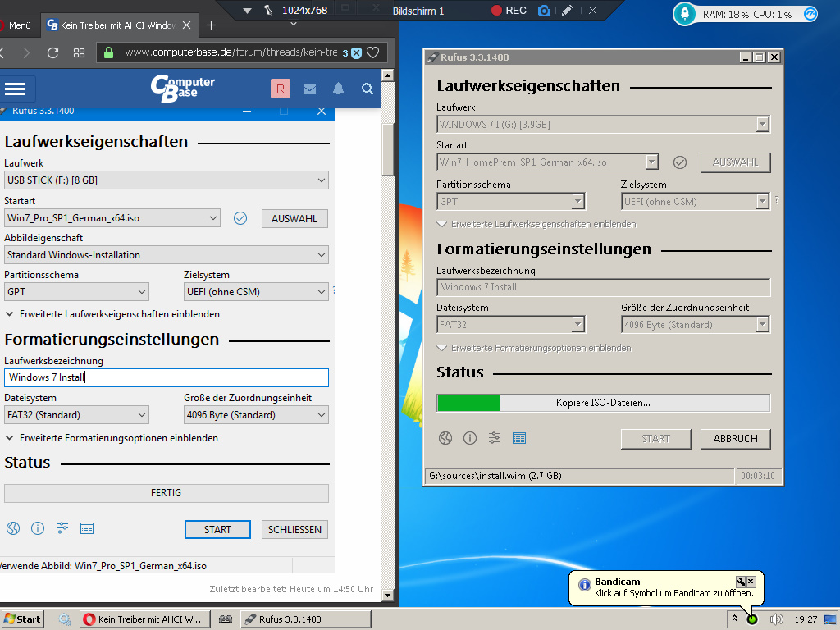Open ComputerBase notifications bell icon
The height and width of the screenshot is (630, 840).
338,89
